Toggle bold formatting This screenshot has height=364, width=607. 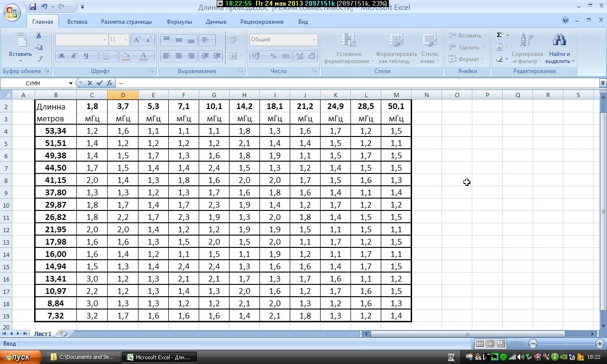coord(61,56)
